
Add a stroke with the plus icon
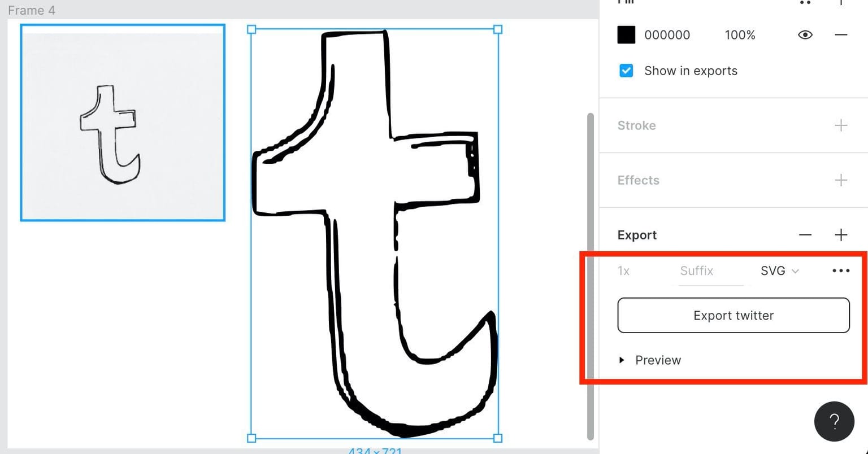point(841,125)
